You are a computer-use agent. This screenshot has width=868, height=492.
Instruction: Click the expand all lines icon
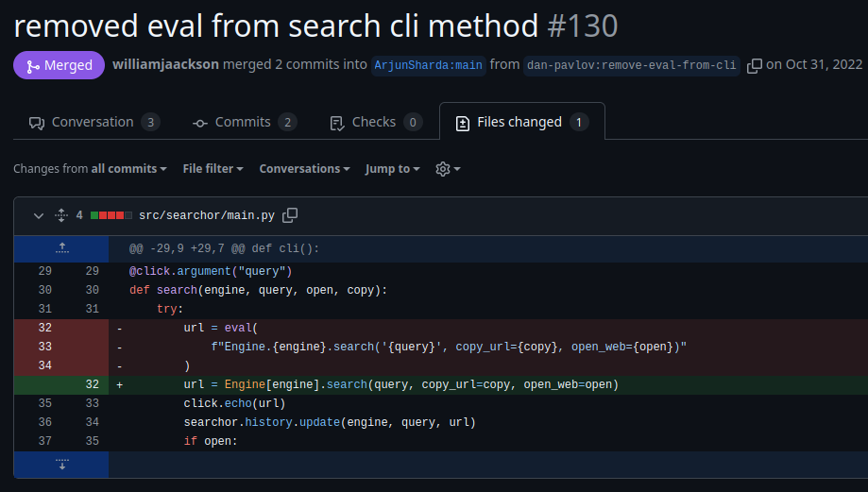(x=61, y=215)
